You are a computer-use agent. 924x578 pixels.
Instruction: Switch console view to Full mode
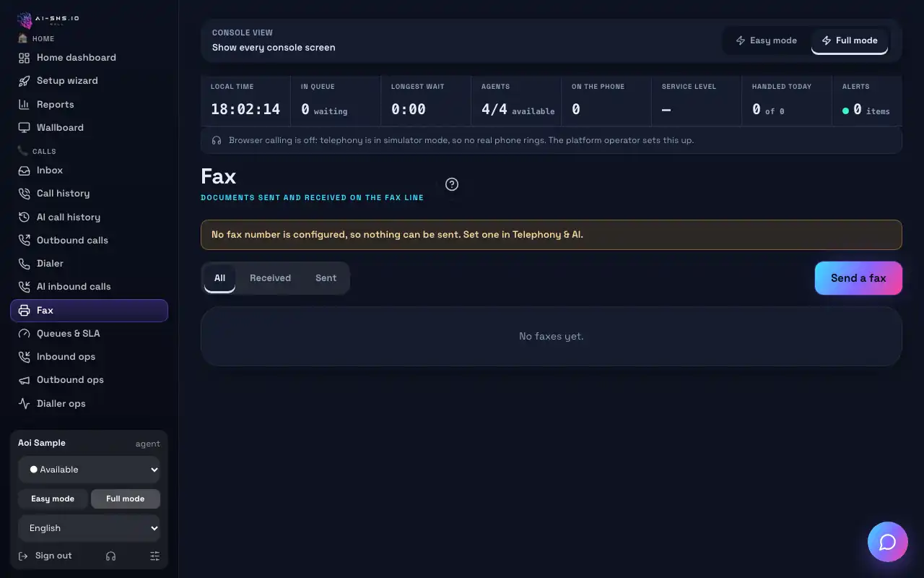[x=850, y=40]
